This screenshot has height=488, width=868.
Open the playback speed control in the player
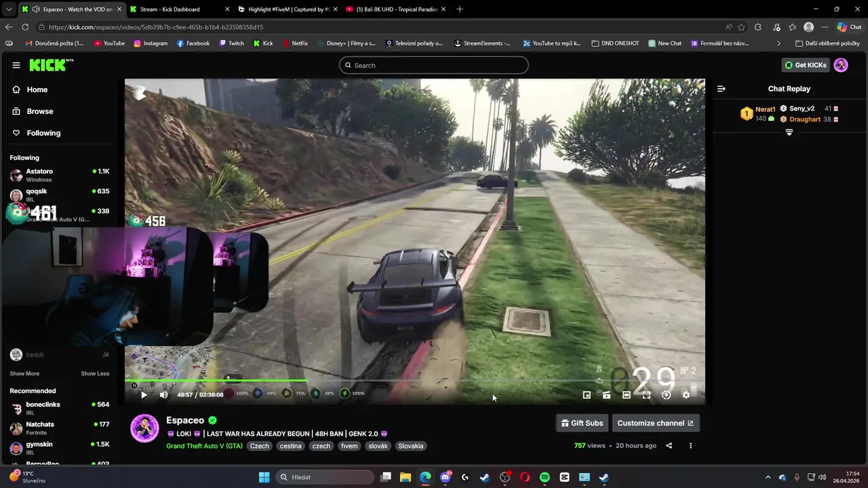666,394
